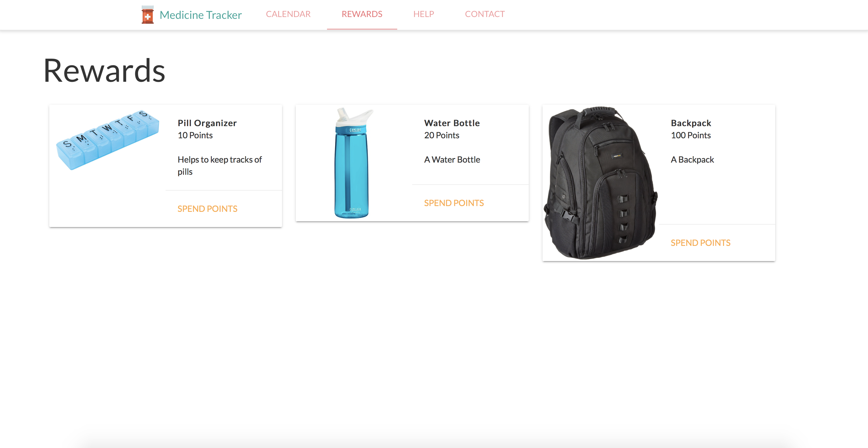Image resolution: width=868 pixels, height=448 pixels.
Task: Open the HELP menu item
Action: pyautogui.click(x=424, y=14)
